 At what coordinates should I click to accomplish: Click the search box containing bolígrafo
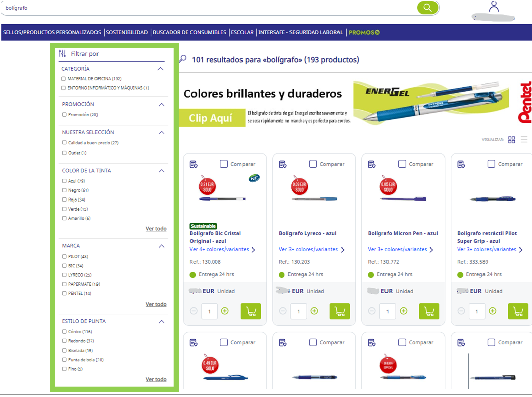pyautogui.click(x=209, y=8)
